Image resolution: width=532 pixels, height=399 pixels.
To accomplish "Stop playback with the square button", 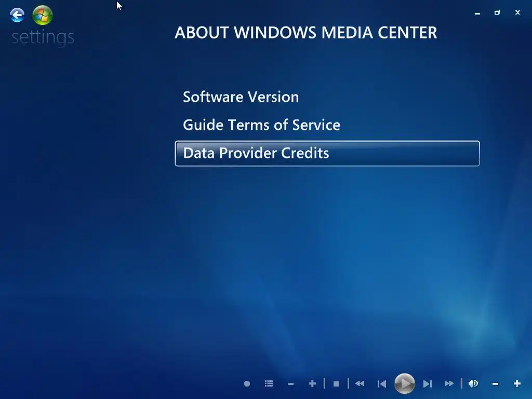I will pyautogui.click(x=336, y=384).
